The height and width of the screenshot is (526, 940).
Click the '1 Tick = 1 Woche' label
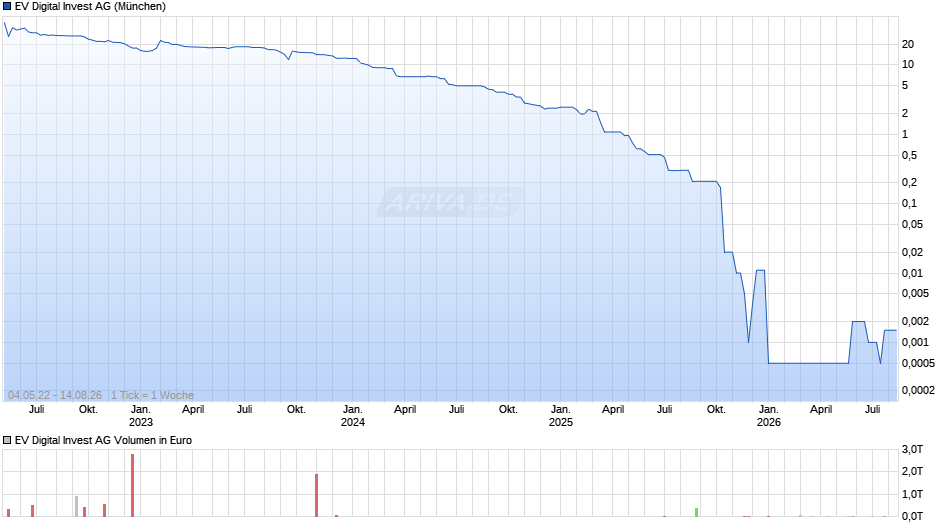152,395
